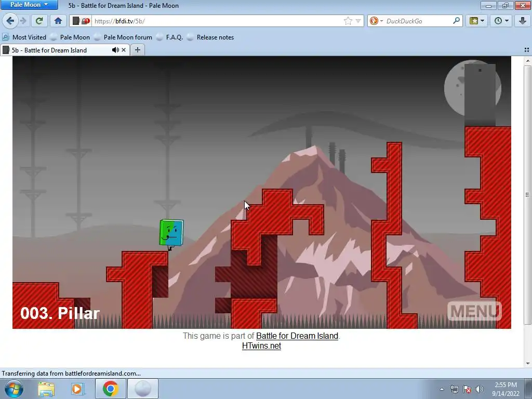Open the Most Visited bookmarks folder
The height and width of the screenshot is (399, 532).
(x=24, y=37)
